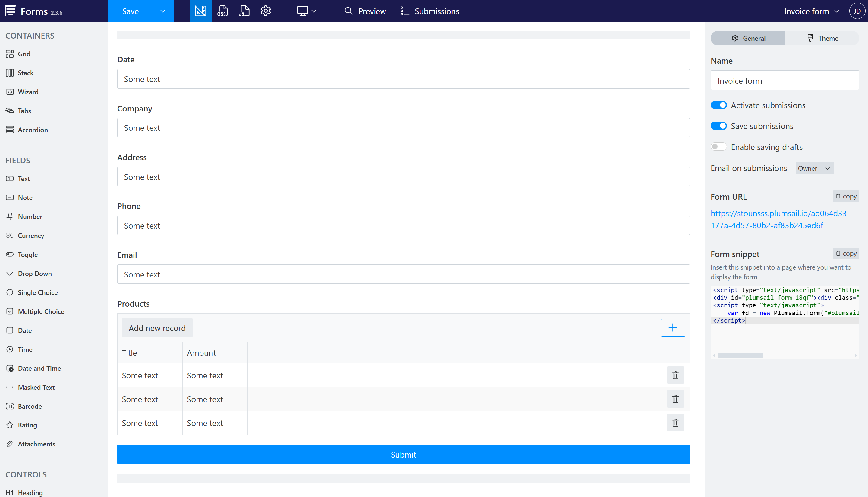Delete the first Products table row
868x497 pixels.
(675, 375)
